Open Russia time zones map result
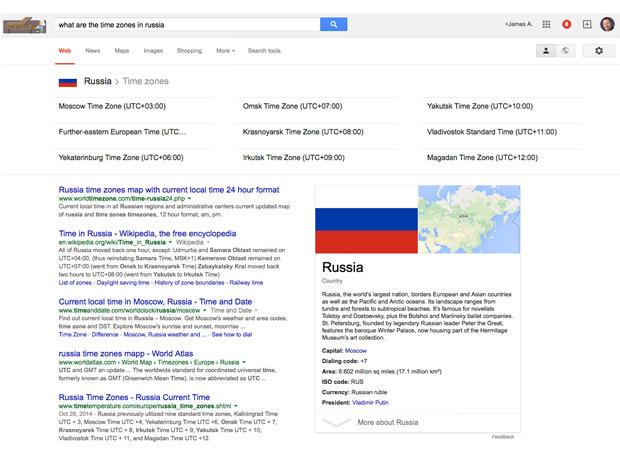The height and width of the screenshot is (465, 620). pyautogui.click(x=169, y=190)
